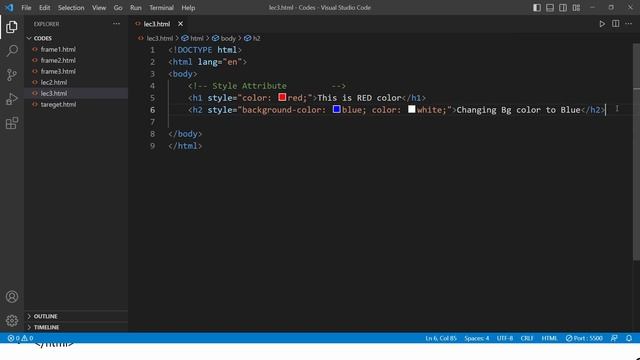Open the View menu

[99, 8]
